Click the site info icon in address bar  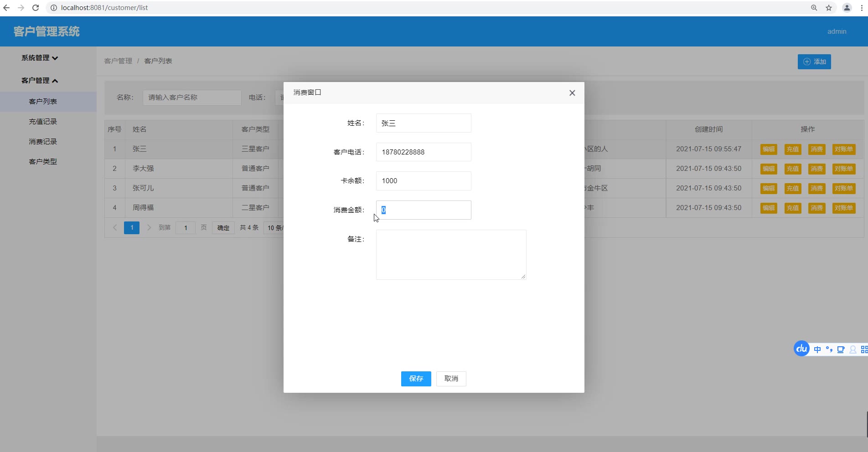(x=53, y=8)
